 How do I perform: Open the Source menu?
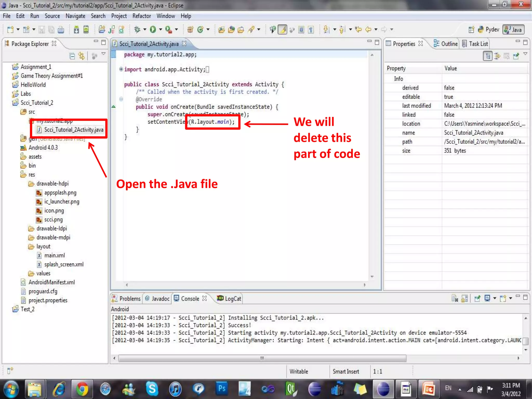click(x=52, y=16)
